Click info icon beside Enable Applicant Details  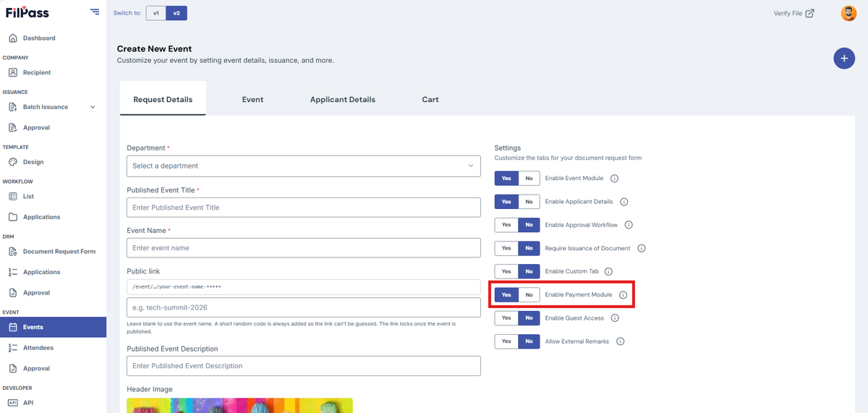[x=624, y=202]
